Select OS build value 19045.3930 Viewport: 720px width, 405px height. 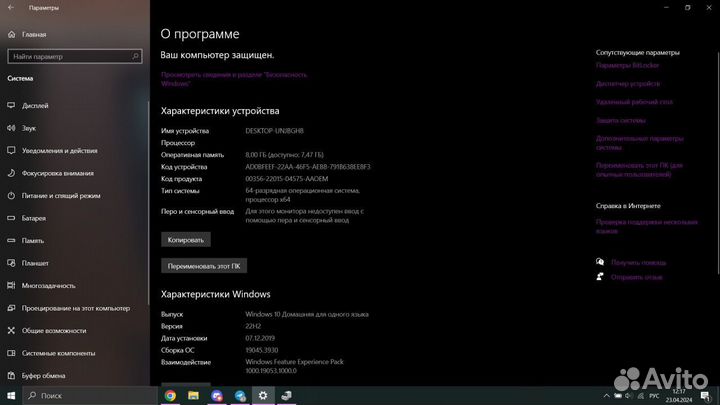pyautogui.click(x=262, y=350)
